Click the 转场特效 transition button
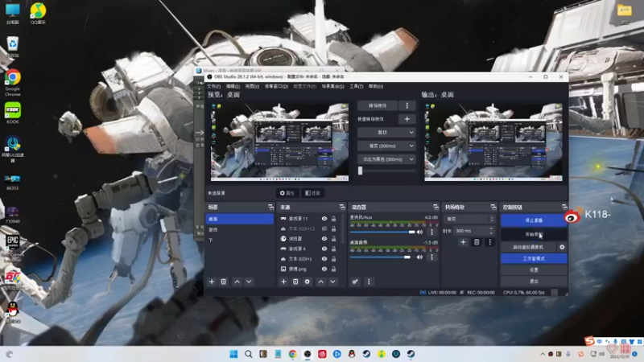644x362 pixels. tap(378, 105)
